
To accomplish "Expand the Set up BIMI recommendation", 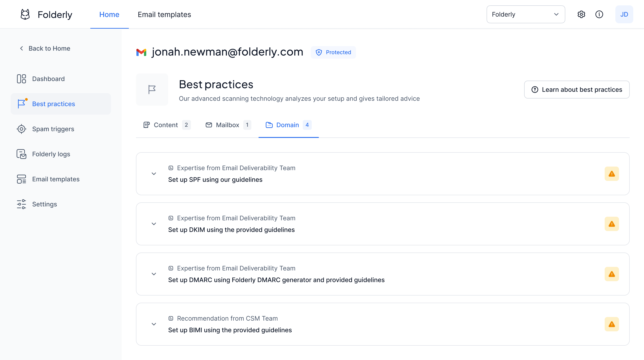I will point(153,324).
